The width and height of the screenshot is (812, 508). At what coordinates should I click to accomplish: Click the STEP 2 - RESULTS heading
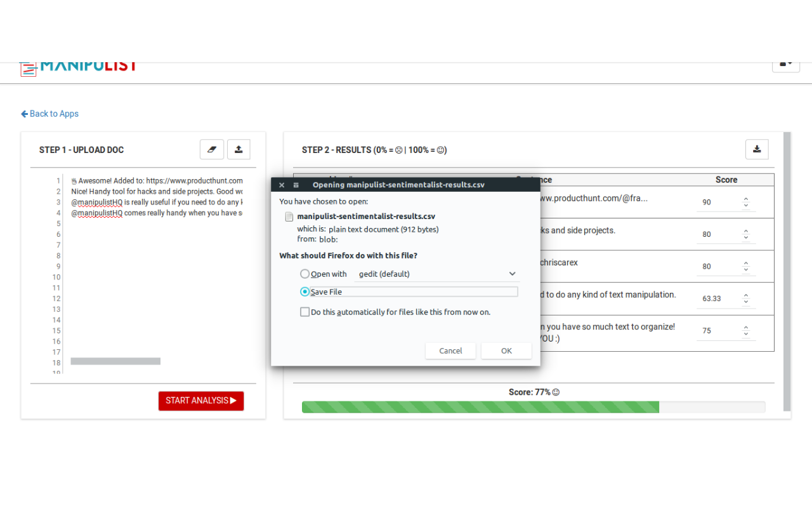tap(374, 150)
